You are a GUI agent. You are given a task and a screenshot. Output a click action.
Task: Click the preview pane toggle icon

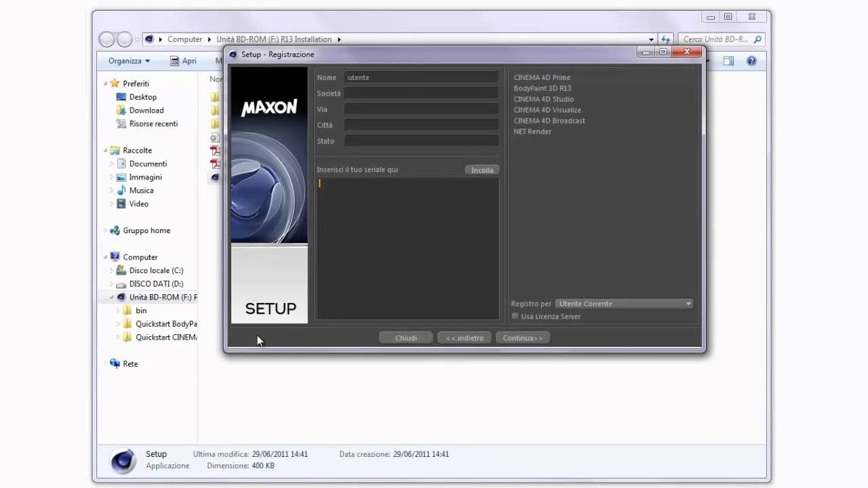[728, 61]
